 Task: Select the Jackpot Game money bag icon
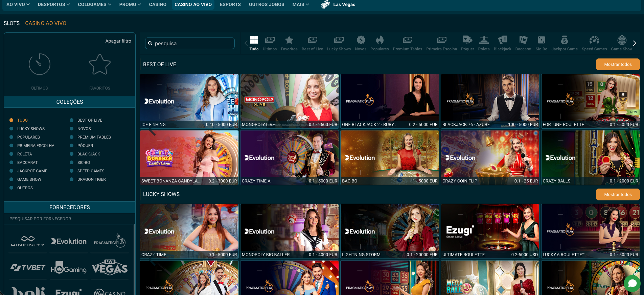point(565,40)
